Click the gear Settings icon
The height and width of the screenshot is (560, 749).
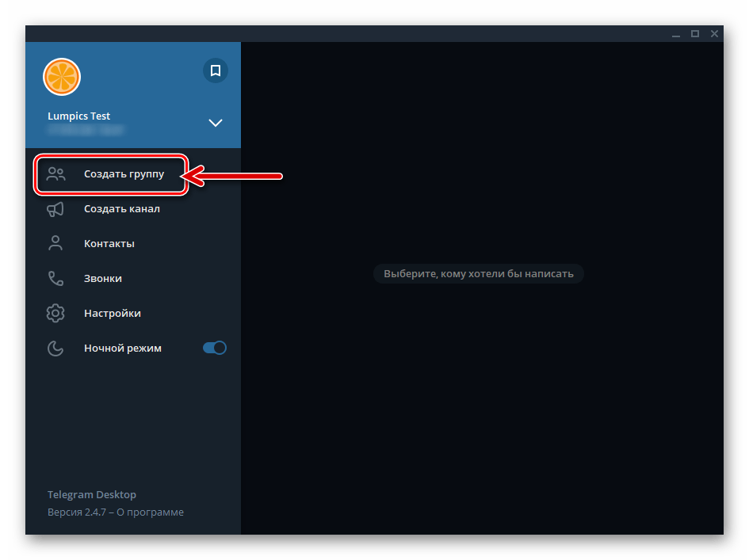55,313
